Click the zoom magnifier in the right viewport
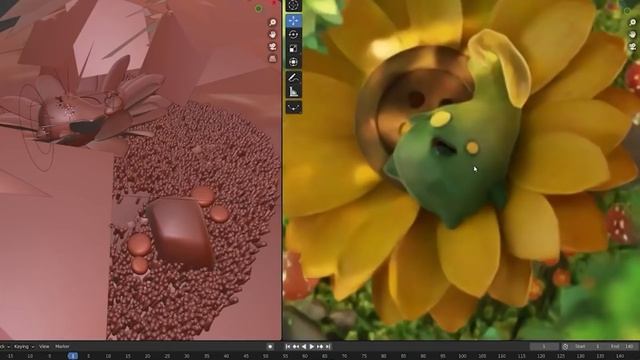The width and height of the screenshot is (640, 360). (x=633, y=23)
